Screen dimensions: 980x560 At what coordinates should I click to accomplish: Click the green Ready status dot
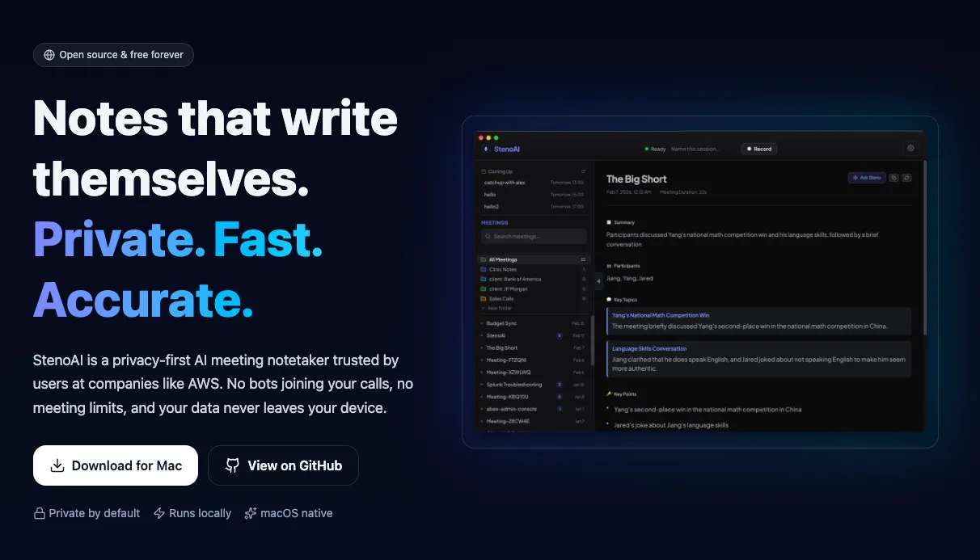(x=647, y=149)
